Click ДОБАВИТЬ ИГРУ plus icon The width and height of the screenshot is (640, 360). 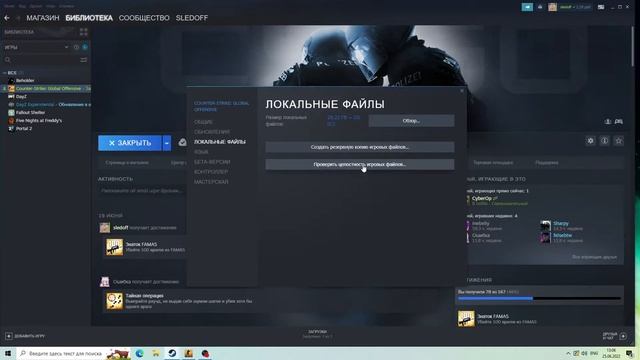(9, 336)
